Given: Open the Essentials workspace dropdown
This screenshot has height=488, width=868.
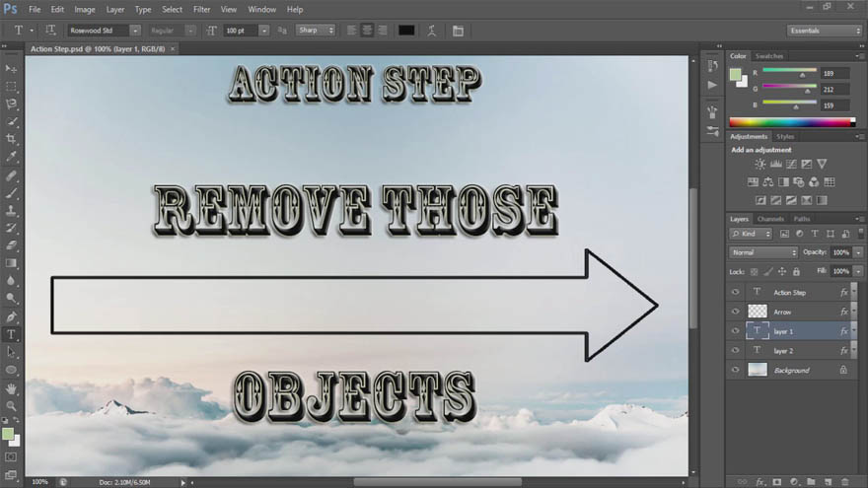Looking at the screenshot, I should (825, 31).
